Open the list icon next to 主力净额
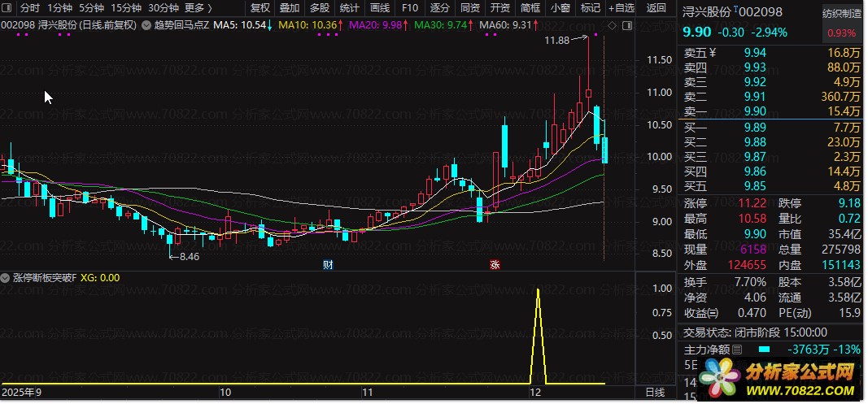This screenshot has height=404, width=868. coord(737,350)
